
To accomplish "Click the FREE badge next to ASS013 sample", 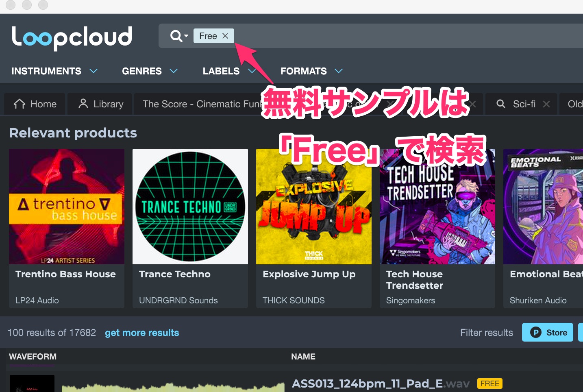I will coord(489,383).
